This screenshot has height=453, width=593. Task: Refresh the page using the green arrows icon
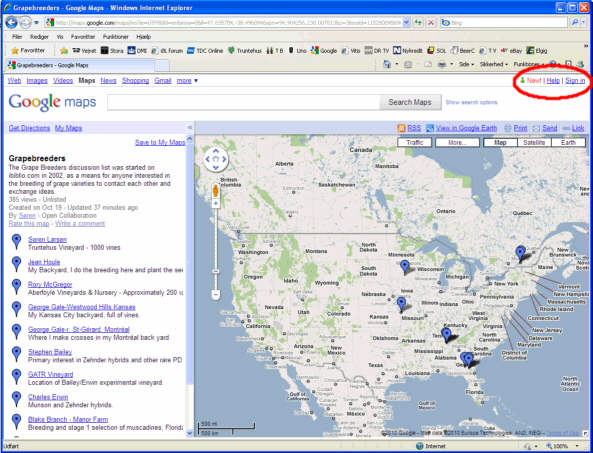(x=418, y=23)
